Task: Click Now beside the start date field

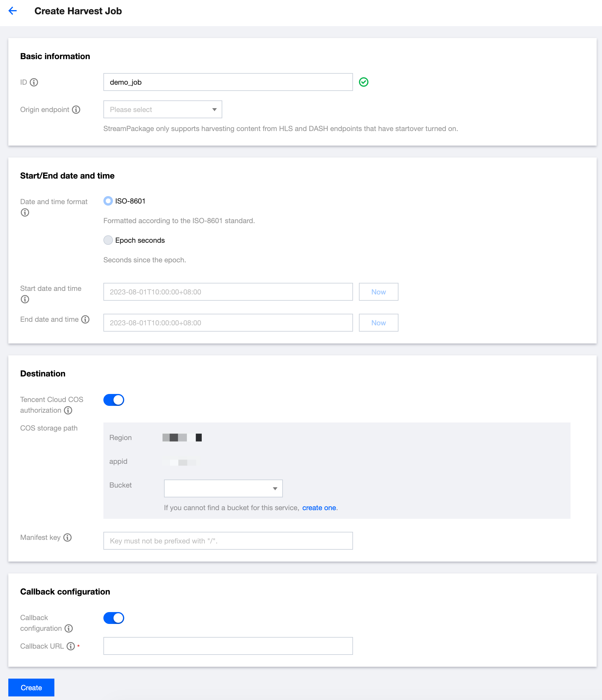Action: [x=378, y=292]
